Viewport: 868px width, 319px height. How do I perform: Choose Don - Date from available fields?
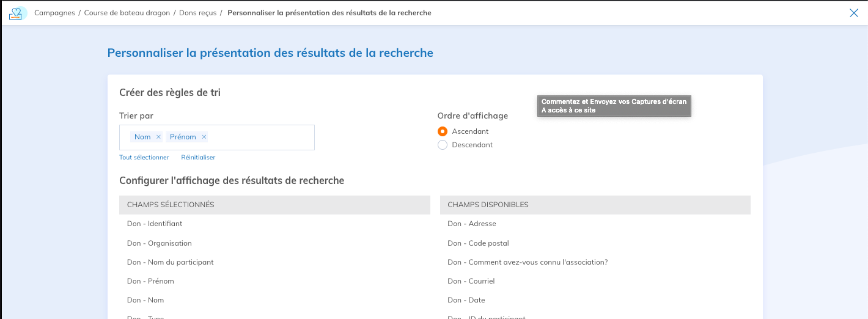(466, 300)
